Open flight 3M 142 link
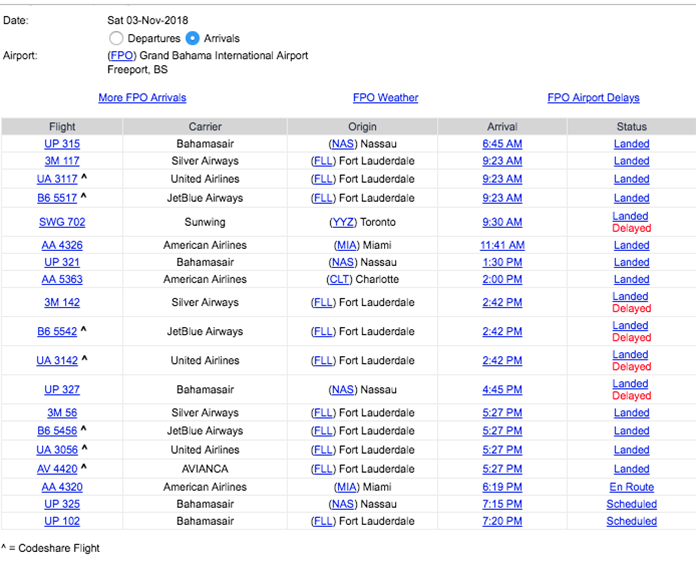 (62, 303)
